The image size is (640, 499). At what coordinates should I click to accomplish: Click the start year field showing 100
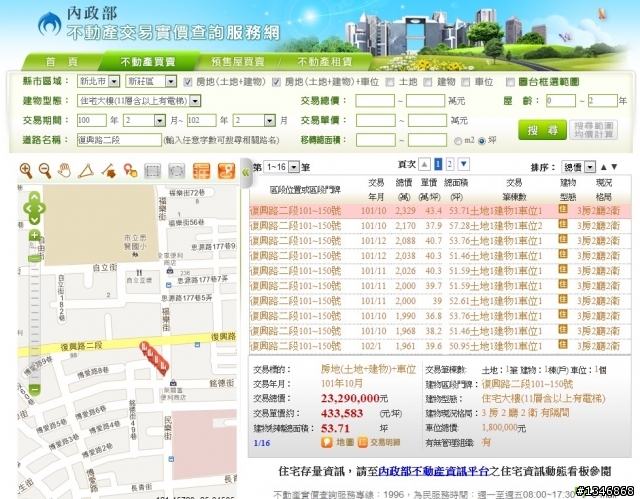click(x=92, y=120)
